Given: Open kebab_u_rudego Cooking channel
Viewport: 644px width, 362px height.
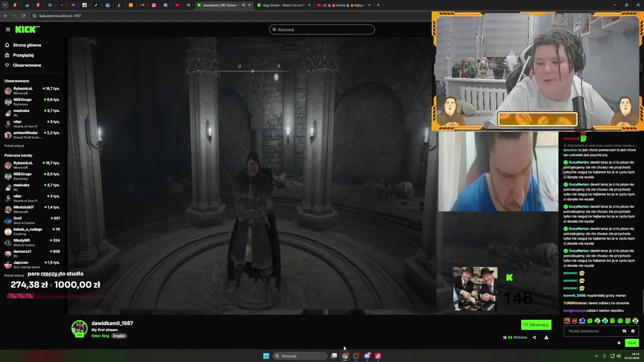Looking at the screenshot, I should click(32, 231).
